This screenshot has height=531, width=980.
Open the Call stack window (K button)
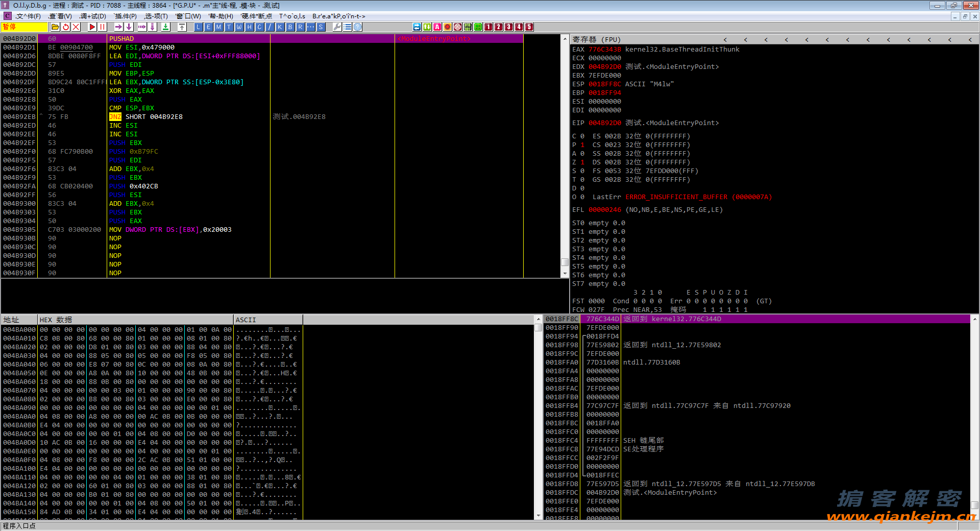[280, 27]
